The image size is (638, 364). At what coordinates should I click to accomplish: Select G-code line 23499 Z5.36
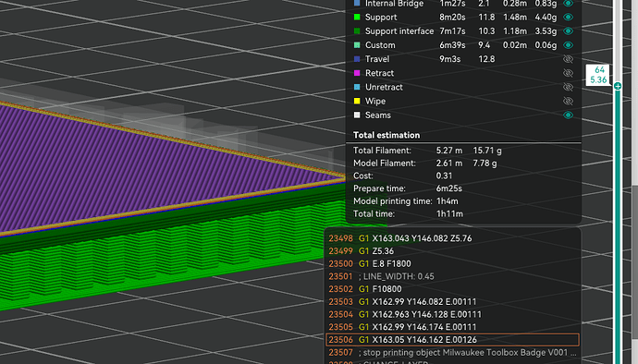(x=452, y=251)
